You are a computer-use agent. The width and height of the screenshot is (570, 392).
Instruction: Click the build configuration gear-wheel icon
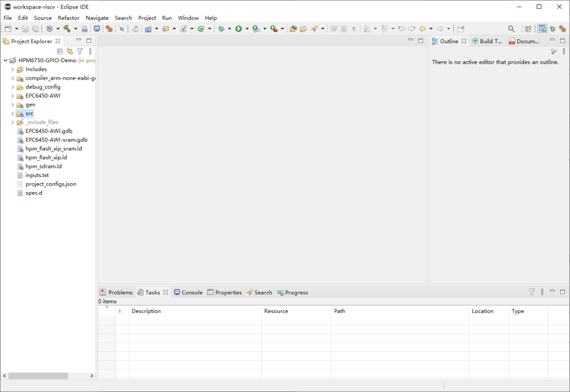pyautogui.click(x=50, y=28)
